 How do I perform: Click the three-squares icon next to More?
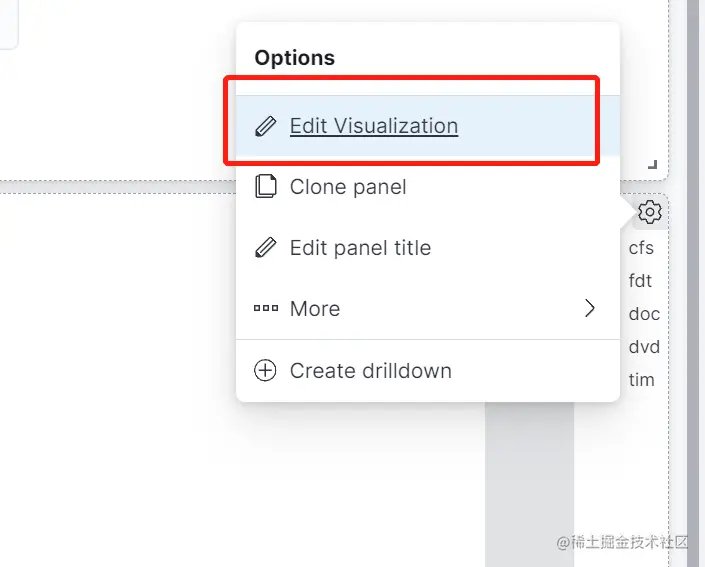[x=265, y=309]
